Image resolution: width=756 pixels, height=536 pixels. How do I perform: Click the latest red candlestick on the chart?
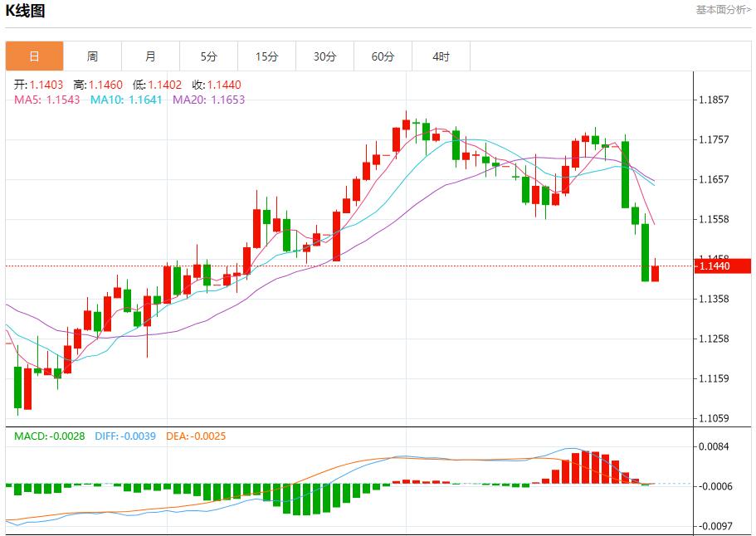(x=655, y=274)
